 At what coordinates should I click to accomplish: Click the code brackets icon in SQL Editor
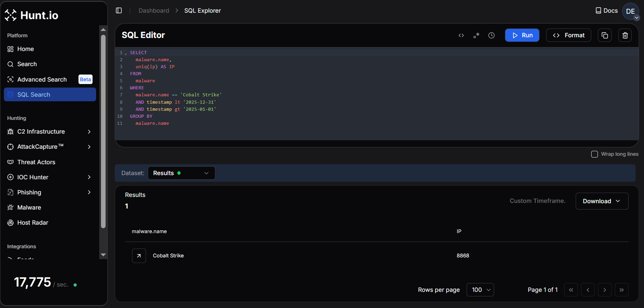tap(461, 35)
